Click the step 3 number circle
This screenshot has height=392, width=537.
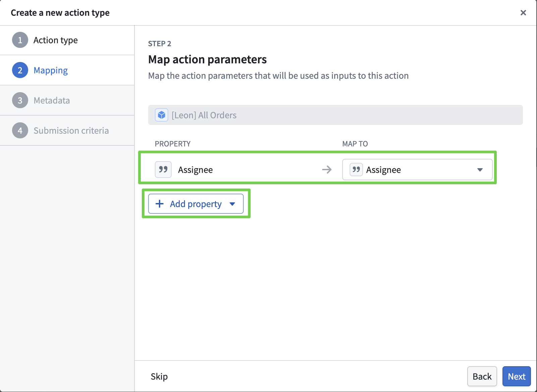20,101
